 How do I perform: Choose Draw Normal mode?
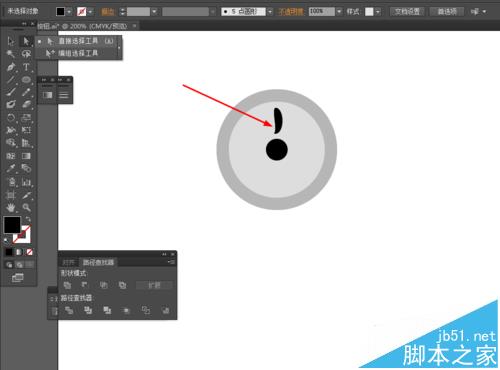click(9, 265)
